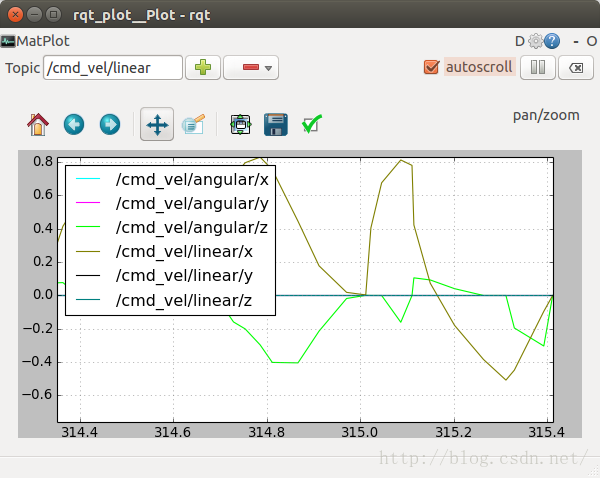600x478 pixels.
Task: Click the cyan angular/x legend line swatch
Action: (x=88, y=179)
